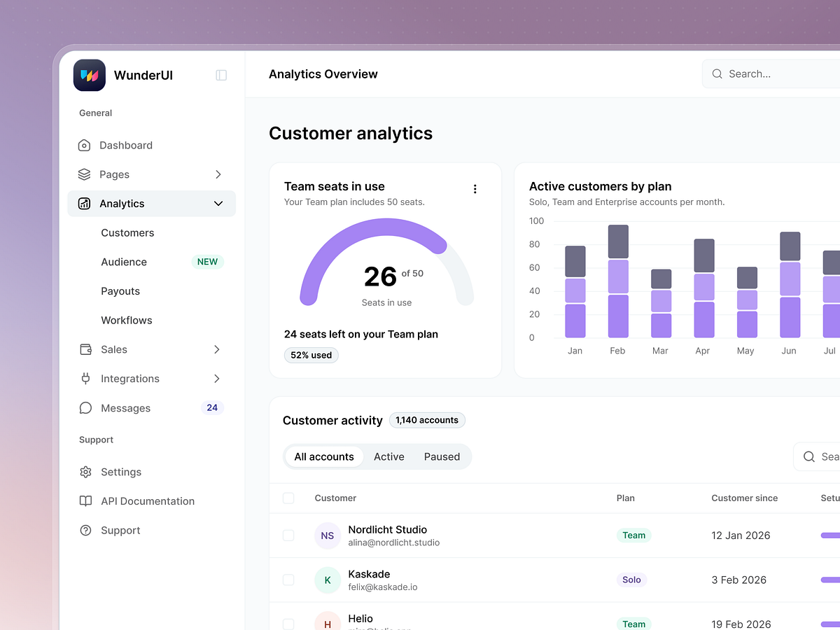840x630 pixels.
Task: Open Settings in the sidebar
Action: pos(151,472)
